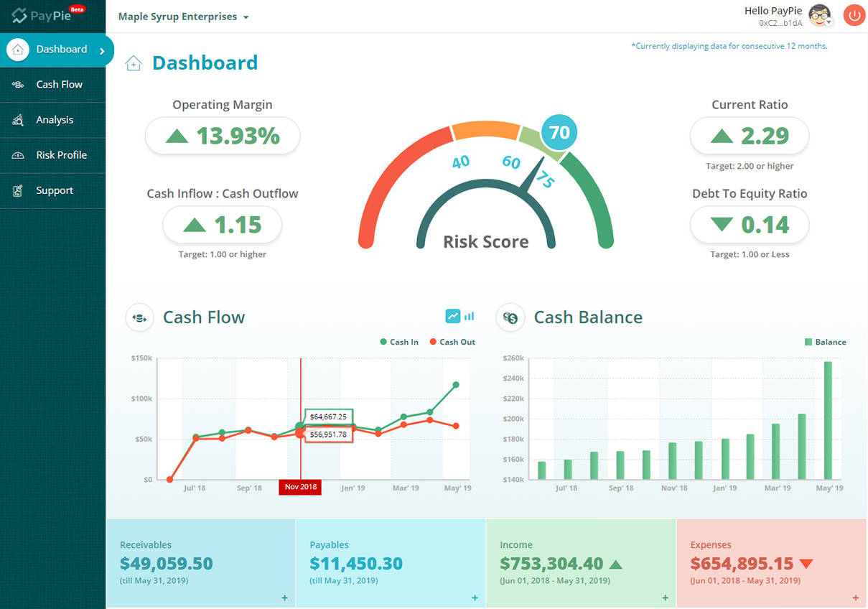
Task: Toggle the line chart view for Cash Flow
Action: coord(453,316)
